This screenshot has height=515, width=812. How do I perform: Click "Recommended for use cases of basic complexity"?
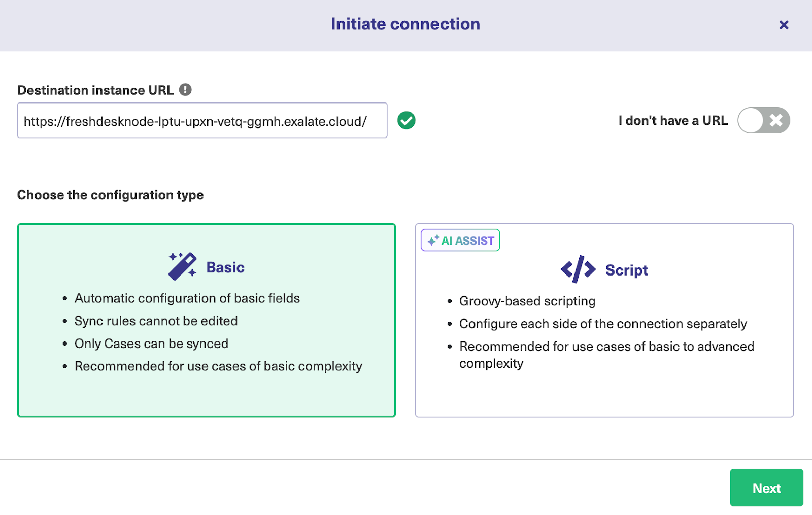(218, 366)
